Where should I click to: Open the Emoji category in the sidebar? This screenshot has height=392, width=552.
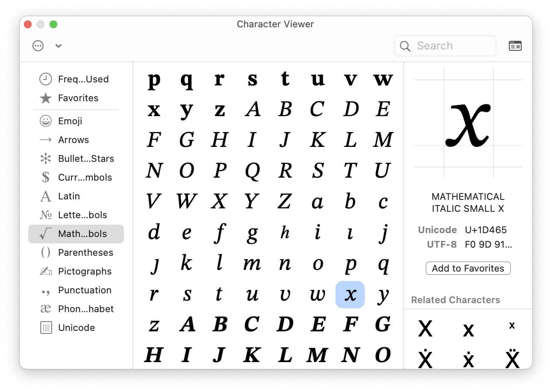tap(69, 121)
